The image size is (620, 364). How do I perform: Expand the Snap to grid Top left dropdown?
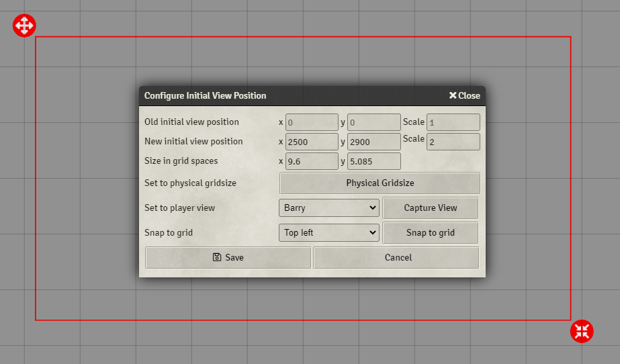pyautogui.click(x=329, y=233)
